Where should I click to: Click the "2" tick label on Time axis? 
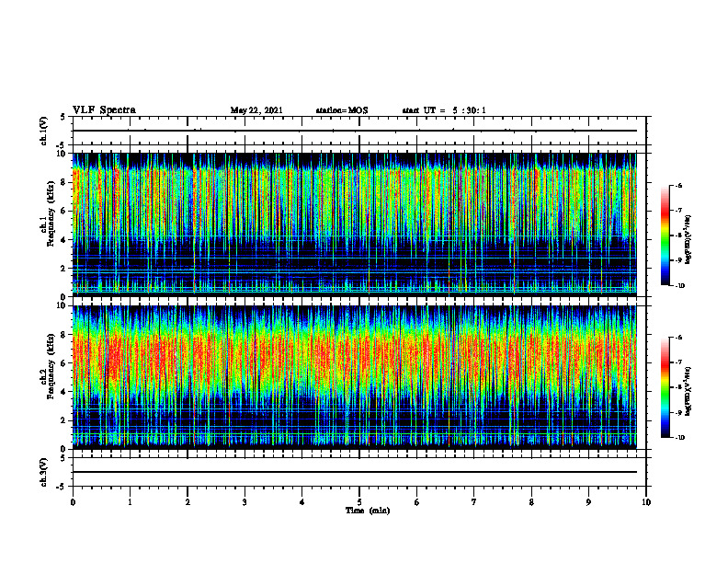tap(188, 502)
